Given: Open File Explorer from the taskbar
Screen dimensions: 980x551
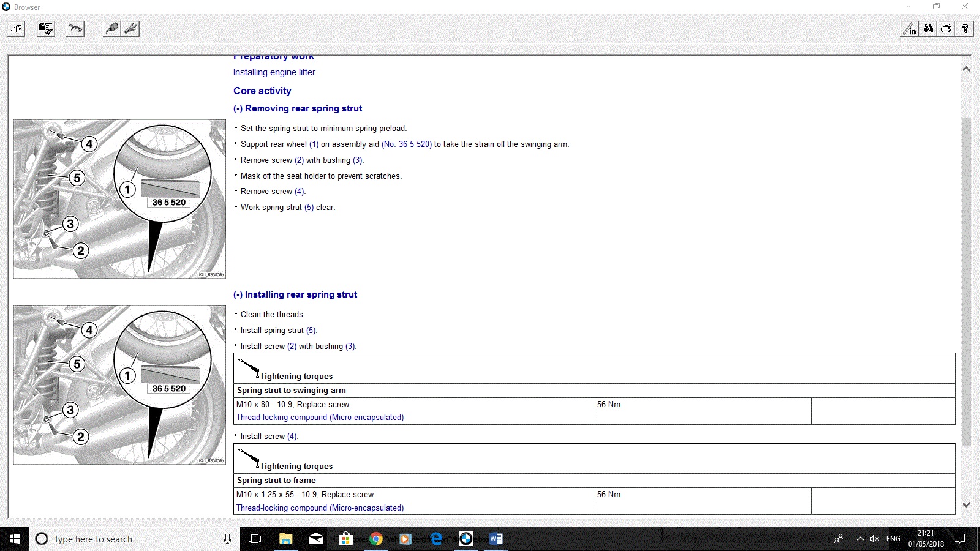Looking at the screenshot, I should [285, 539].
